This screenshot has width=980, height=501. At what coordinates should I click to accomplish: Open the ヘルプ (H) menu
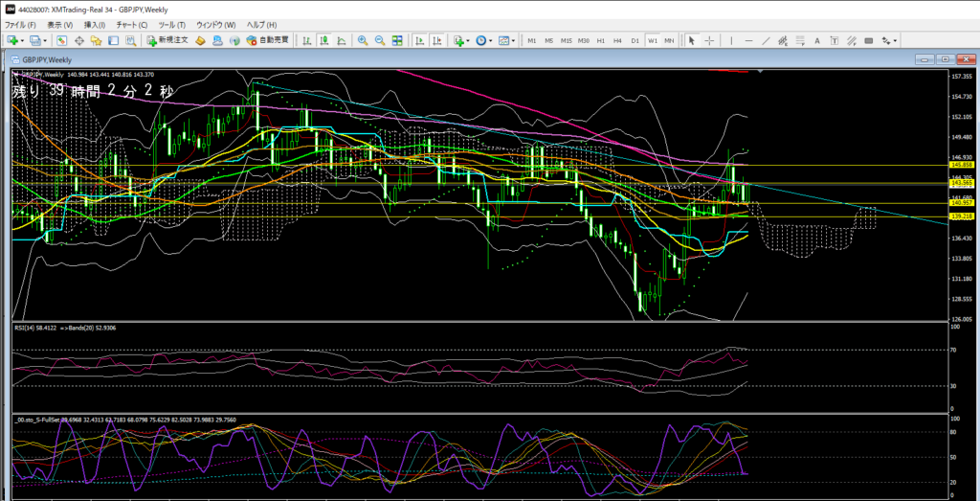[x=261, y=25]
